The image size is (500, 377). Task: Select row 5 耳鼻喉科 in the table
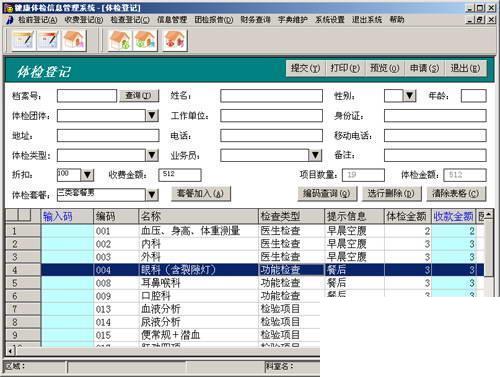[245, 283]
